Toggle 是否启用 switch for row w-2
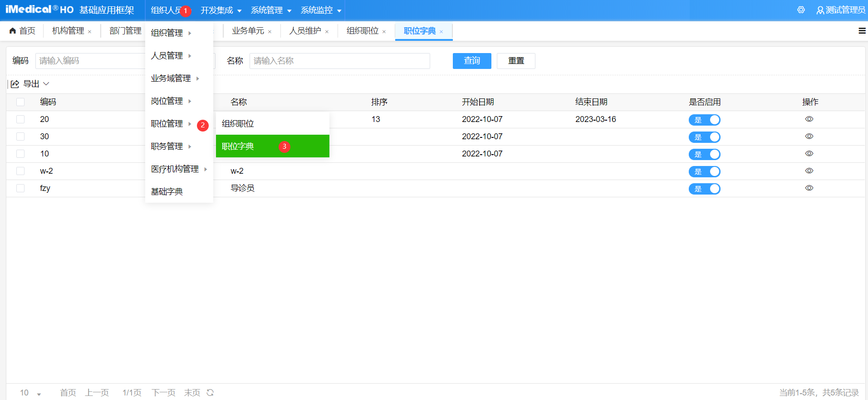Screen dimensions: 868x400 705,171
